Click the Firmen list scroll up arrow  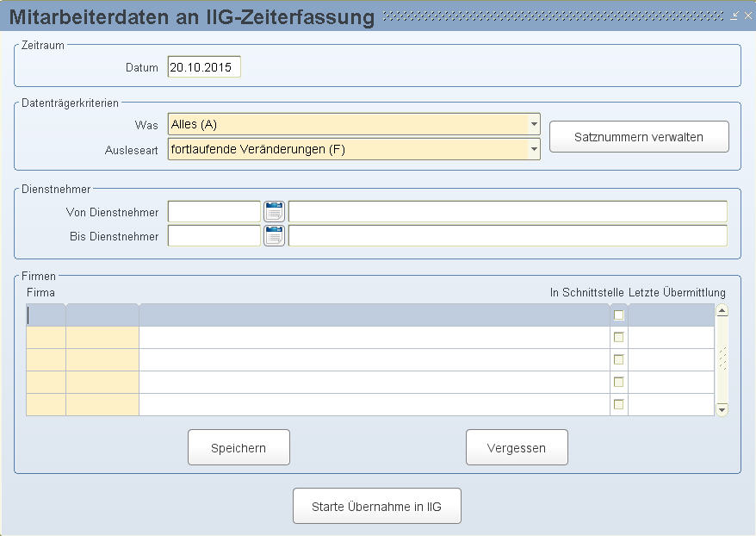click(x=722, y=311)
